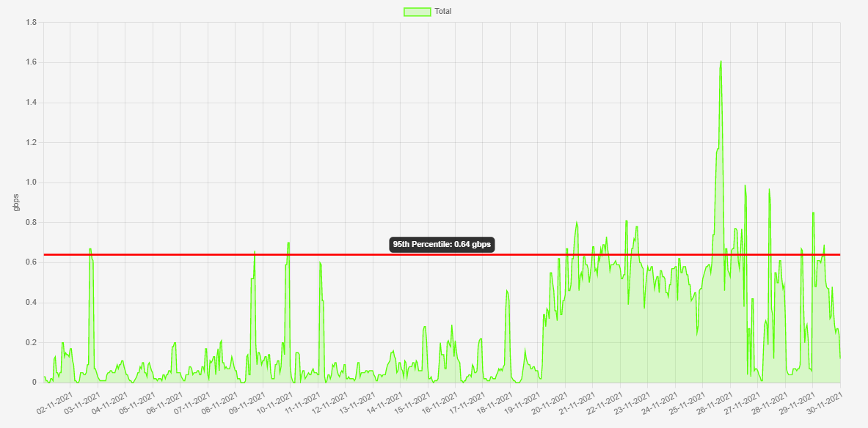Click the 1.8 y-axis value label
868x428 pixels.
click(32, 22)
